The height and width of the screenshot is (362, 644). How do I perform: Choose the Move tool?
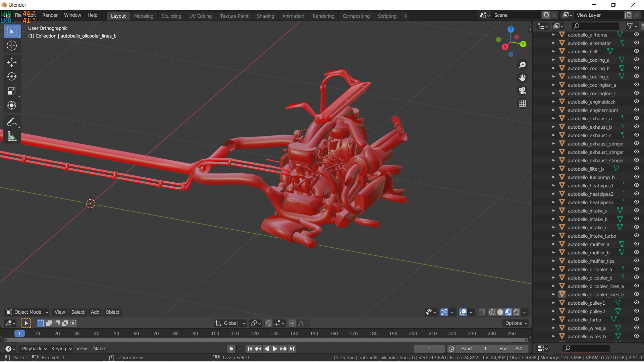point(12,62)
